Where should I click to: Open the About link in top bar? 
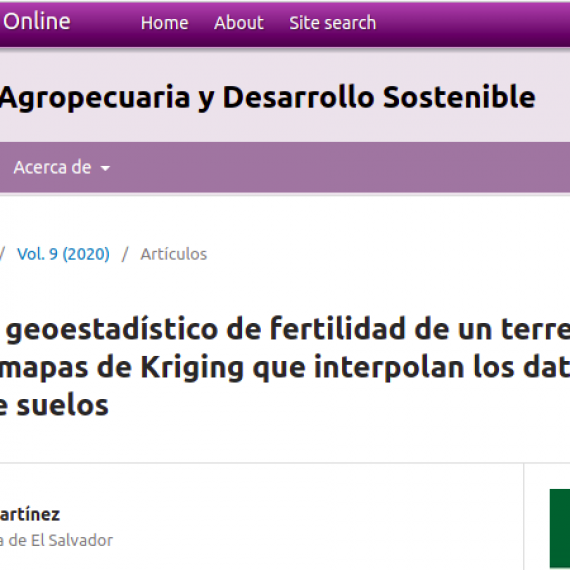pos(239,23)
